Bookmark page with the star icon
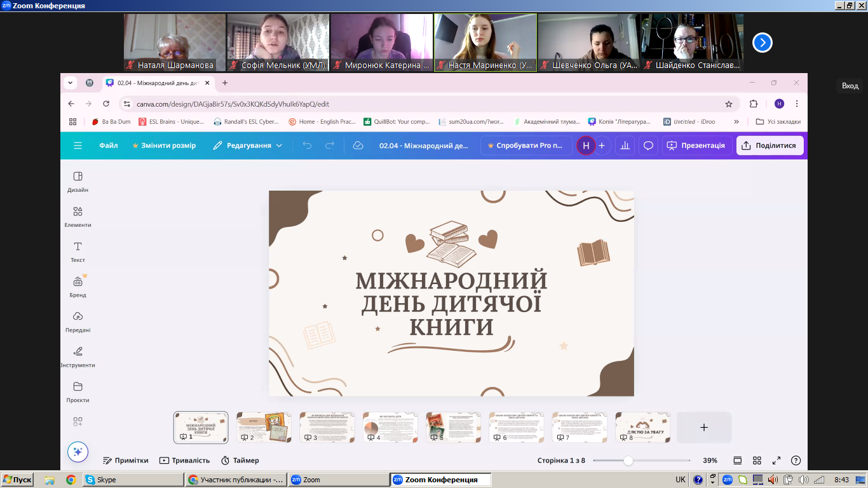 point(729,104)
